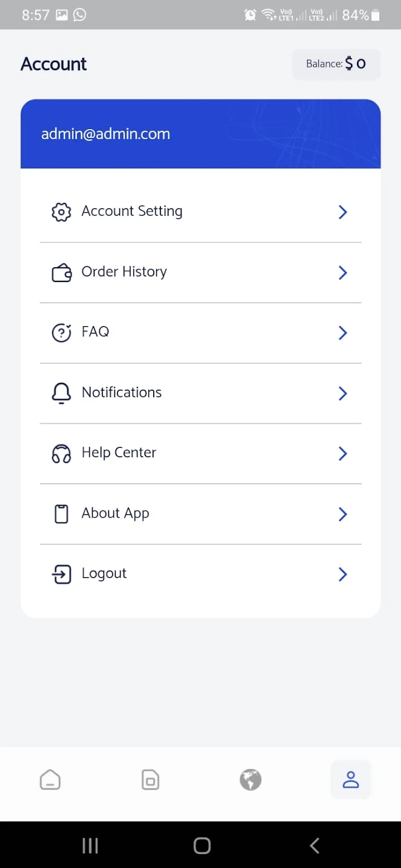Open the Help Center menu entry
Image resolution: width=401 pixels, height=868 pixels.
[119, 453]
